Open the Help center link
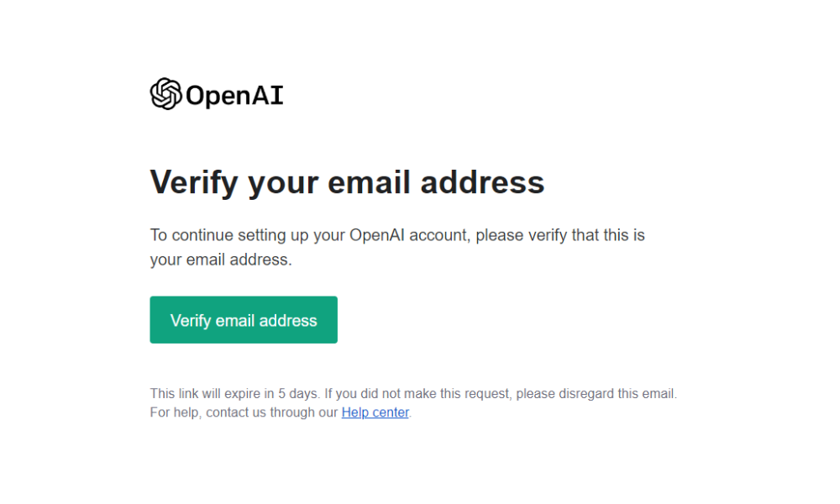This screenshot has height=504, width=840. pyautogui.click(x=375, y=412)
